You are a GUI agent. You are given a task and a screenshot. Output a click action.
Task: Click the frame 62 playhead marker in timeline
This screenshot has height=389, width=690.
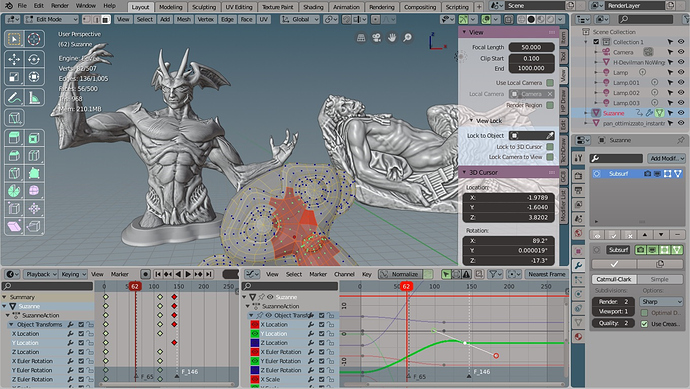(135, 286)
